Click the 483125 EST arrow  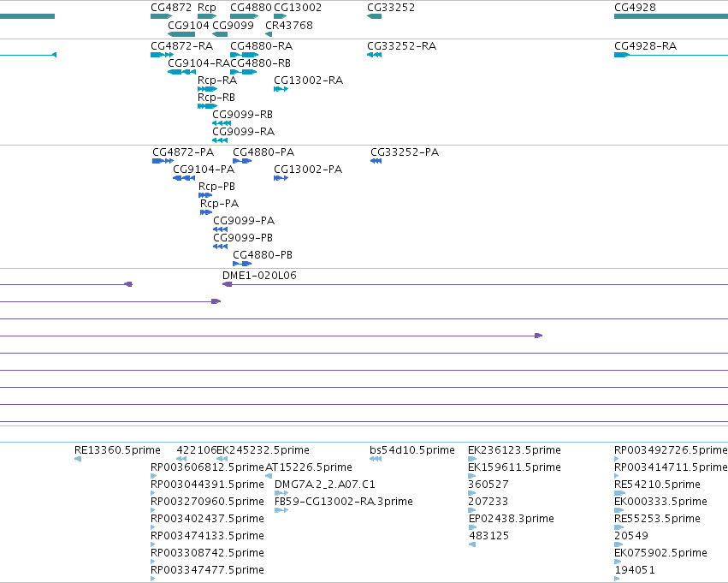pyautogui.click(x=472, y=544)
